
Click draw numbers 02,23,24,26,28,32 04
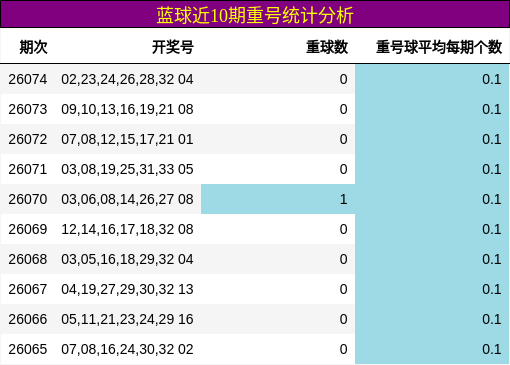[127, 79]
